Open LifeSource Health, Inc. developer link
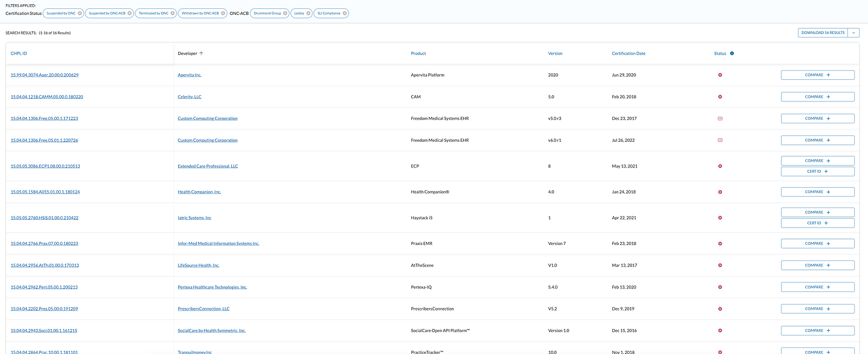 pos(199,265)
